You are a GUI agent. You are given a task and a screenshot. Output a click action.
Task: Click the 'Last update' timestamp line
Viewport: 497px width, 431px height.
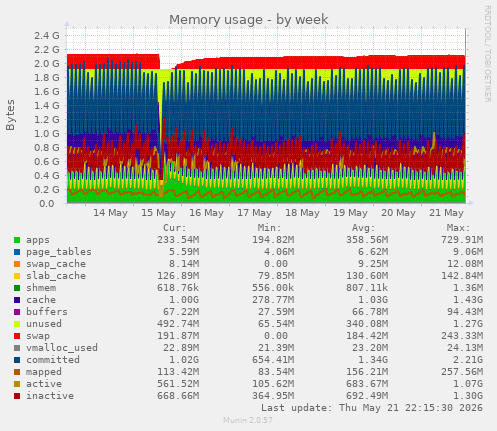pyautogui.click(x=372, y=408)
